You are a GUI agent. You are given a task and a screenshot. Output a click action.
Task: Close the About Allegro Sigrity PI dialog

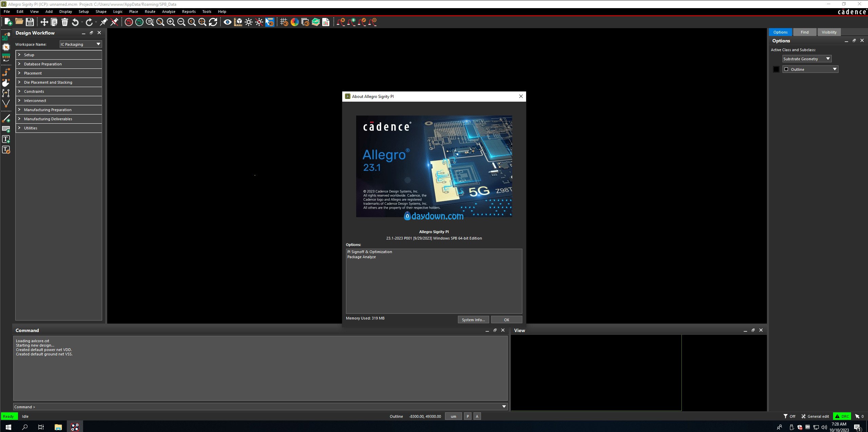click(521, 96)
